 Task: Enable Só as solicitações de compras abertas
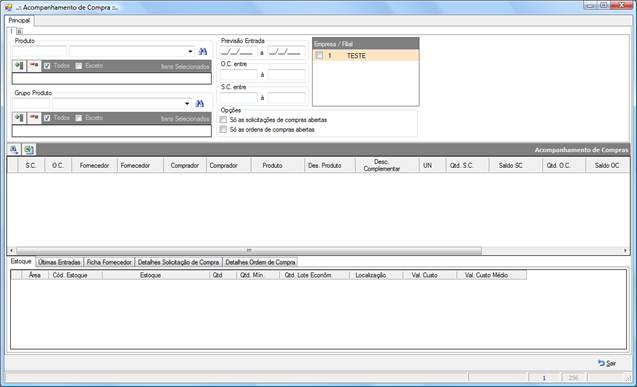[223, 120]
